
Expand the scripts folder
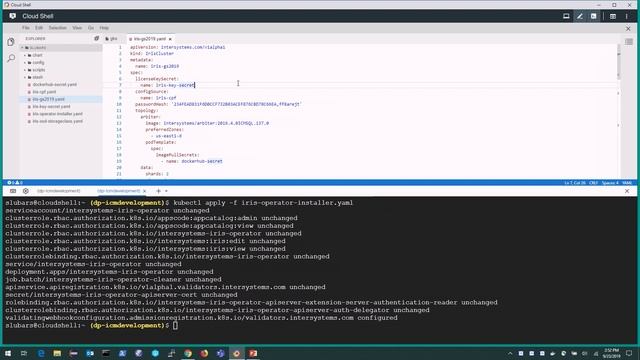coord(39,70)
